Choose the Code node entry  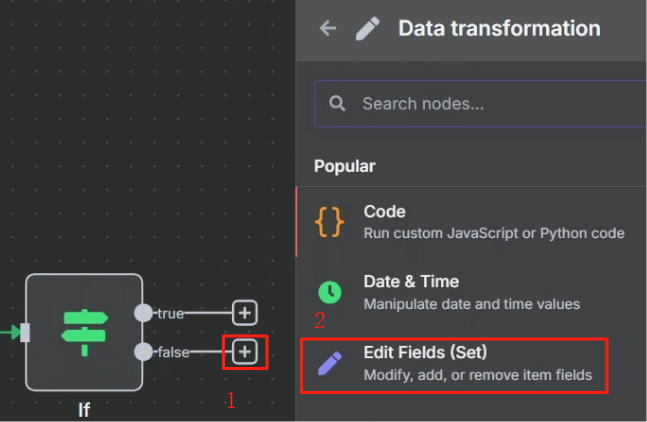click(471, 222)
